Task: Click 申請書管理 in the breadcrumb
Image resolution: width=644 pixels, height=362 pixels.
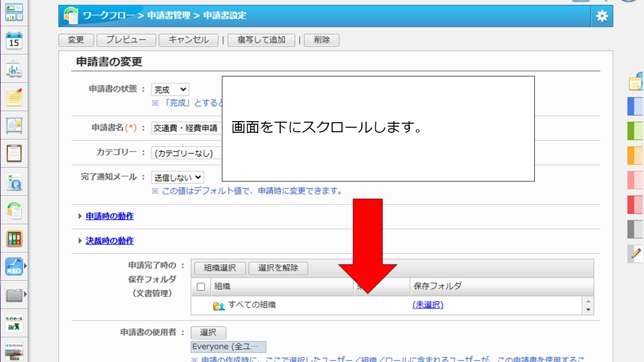Action: pyautogui.click(x=169, y=16)
